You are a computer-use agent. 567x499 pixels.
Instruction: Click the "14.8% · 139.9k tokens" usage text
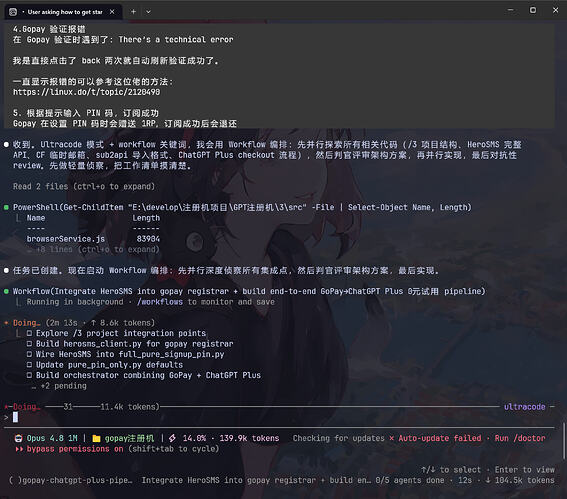pyautogui.click(x=231, y=438)
